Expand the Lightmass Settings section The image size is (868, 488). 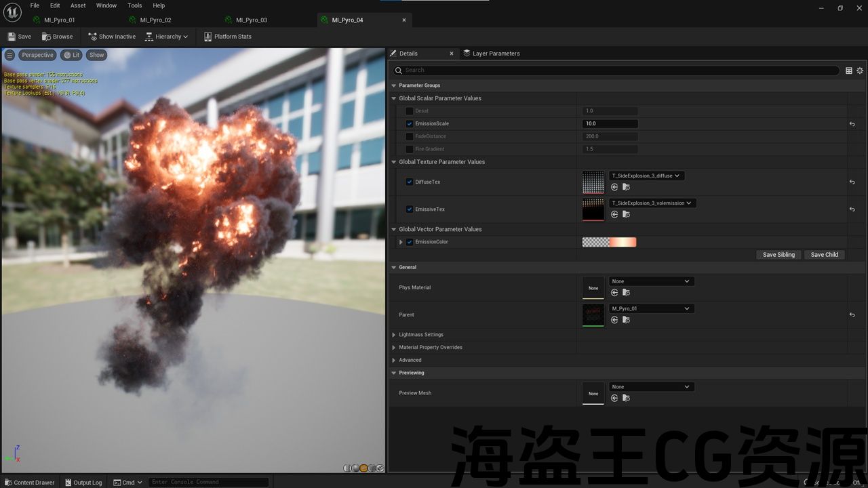point(394,335)
